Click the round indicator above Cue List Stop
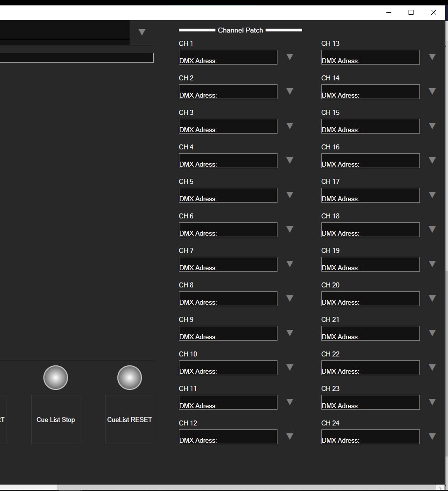 (x=56, y=378)
